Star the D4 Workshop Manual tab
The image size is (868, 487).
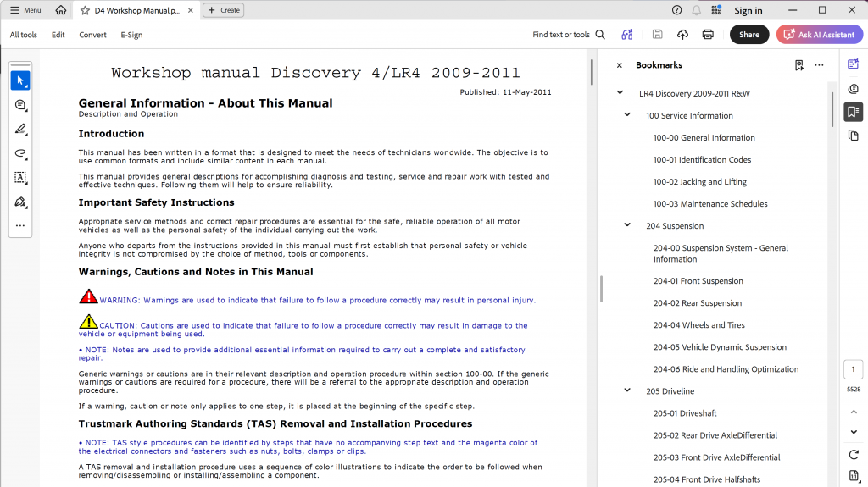coord(85,10)
